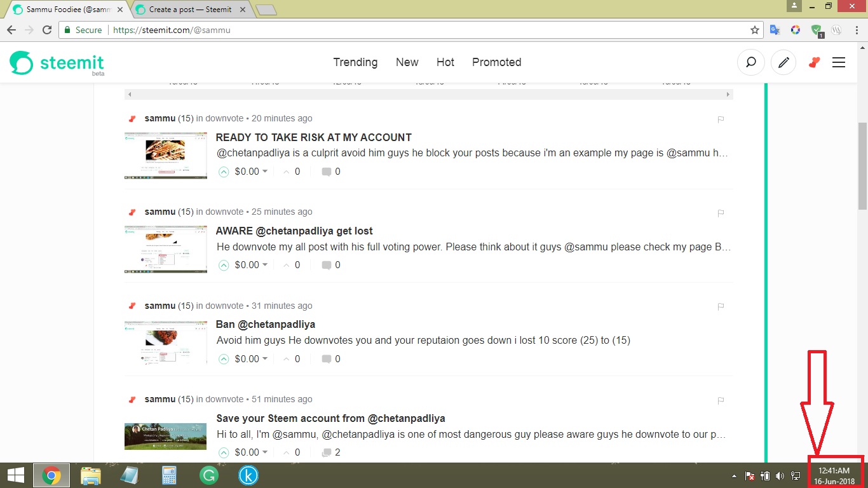Expand payout details for 'READY TO TAKE RISK' post
This screenshot has height=488, width=868.
point(251,172)
